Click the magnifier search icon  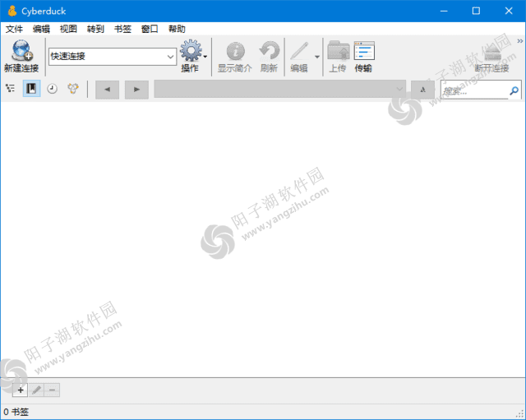tap(514, 90)
